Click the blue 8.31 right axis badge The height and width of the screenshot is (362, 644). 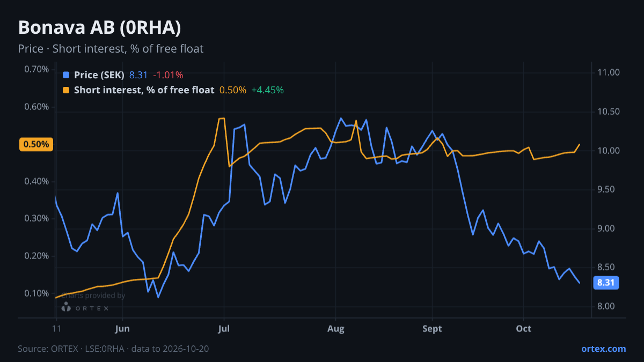pos(606,283)
